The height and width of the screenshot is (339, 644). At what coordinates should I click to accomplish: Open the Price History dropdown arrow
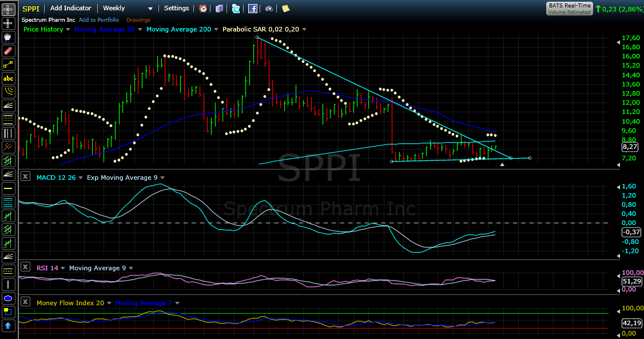pos(68,30)
